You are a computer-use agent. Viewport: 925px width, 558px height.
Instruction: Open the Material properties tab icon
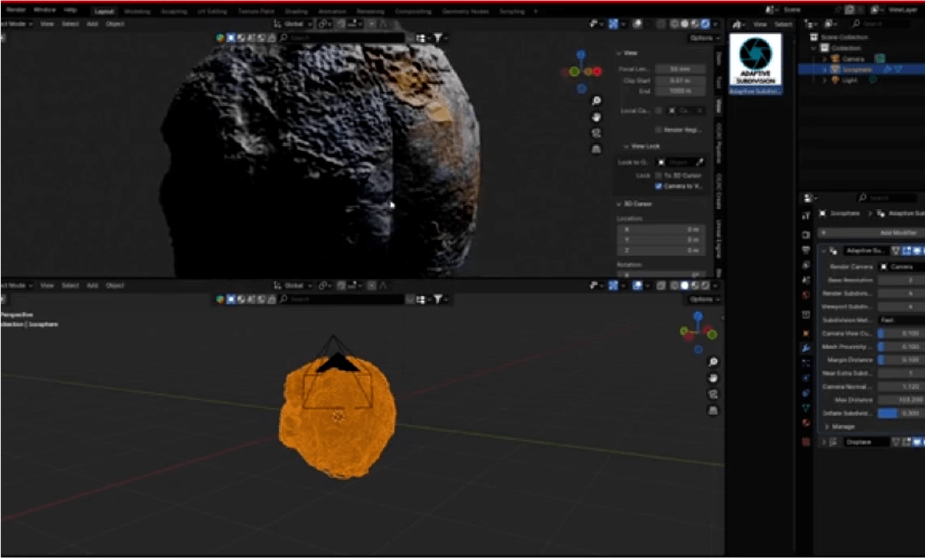806,423
